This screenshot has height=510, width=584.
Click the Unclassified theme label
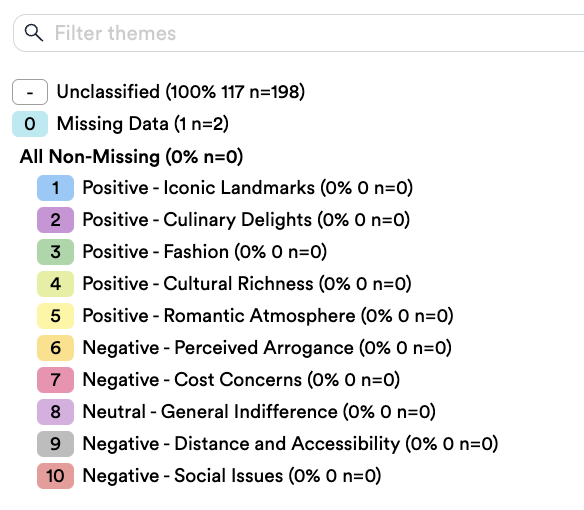pyautogui.click(x=181, y=92)
